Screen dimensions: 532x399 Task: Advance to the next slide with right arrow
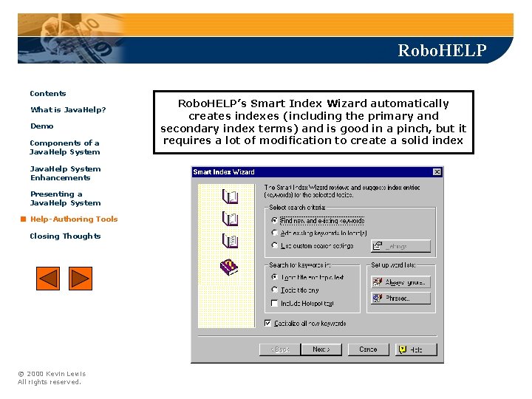[x=81, y=279]
